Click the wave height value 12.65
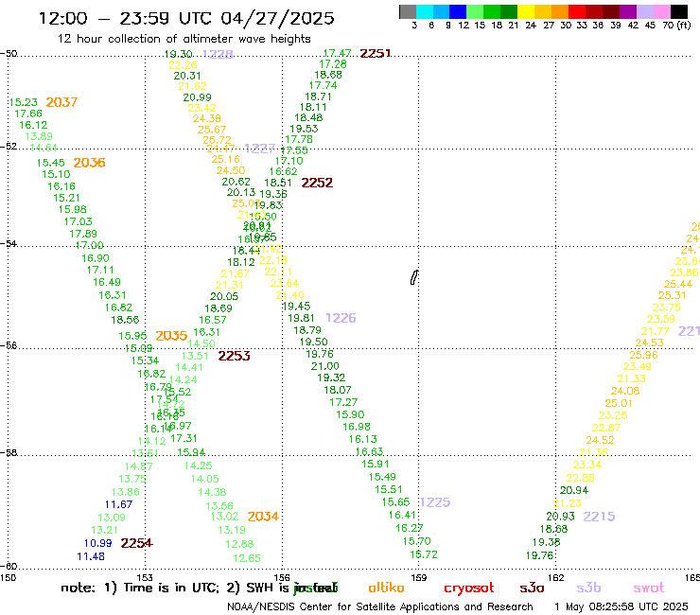 [247, 558]
